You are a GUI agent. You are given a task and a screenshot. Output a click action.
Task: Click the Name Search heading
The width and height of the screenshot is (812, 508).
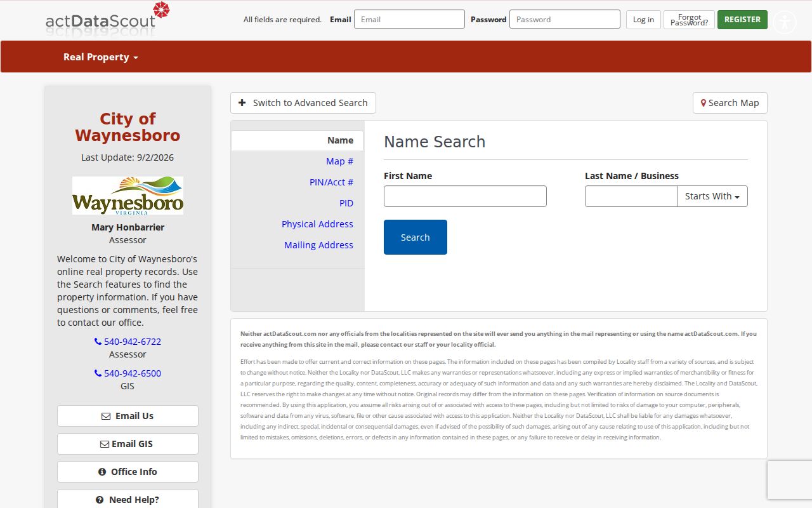click(435, 142)
